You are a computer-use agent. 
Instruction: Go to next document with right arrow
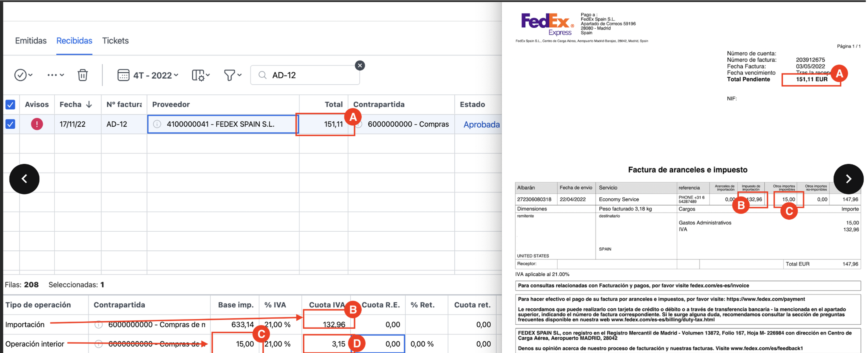pyautogui.click(x=849, y=179)
